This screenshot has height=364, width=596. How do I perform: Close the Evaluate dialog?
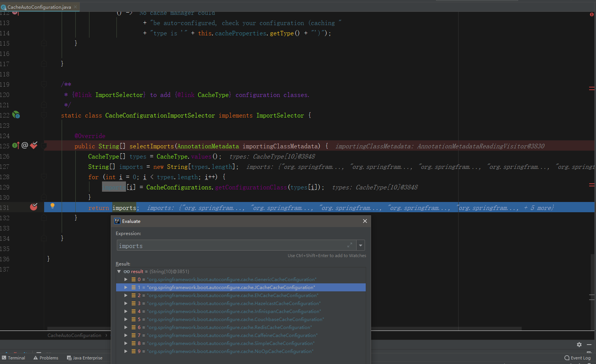coord(365,221)
